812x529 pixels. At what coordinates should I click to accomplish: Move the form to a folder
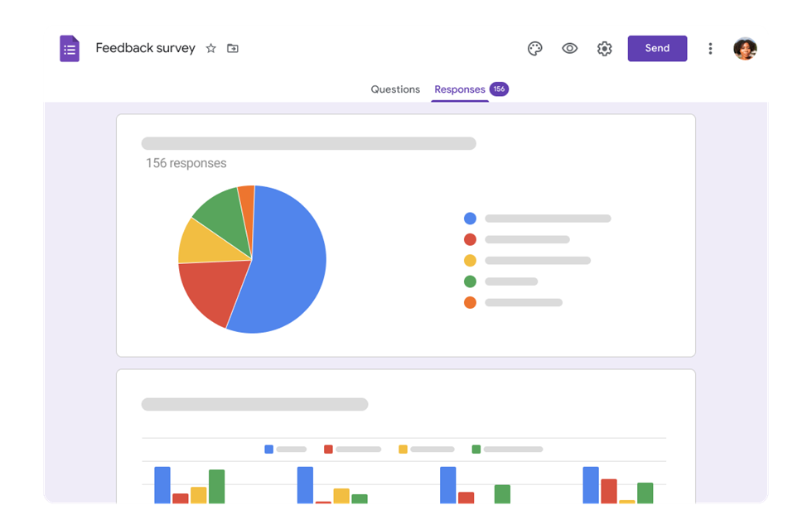pyautogui.click(x=232, y=49)
